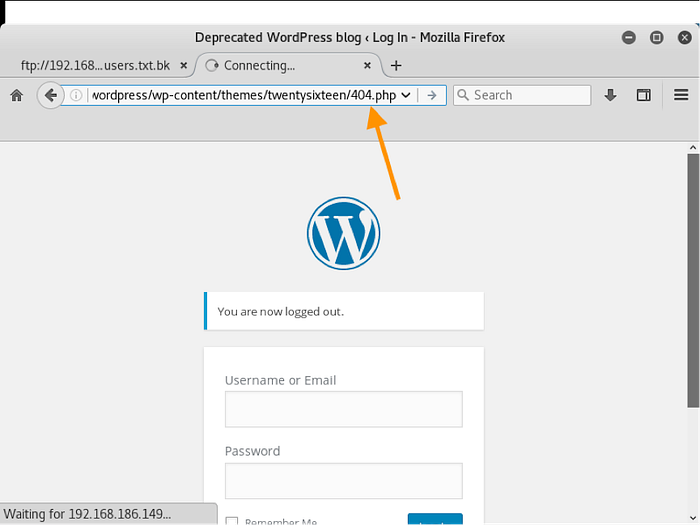
Task: Select the 'Connecting...' tab
Action: click(270, 66)
